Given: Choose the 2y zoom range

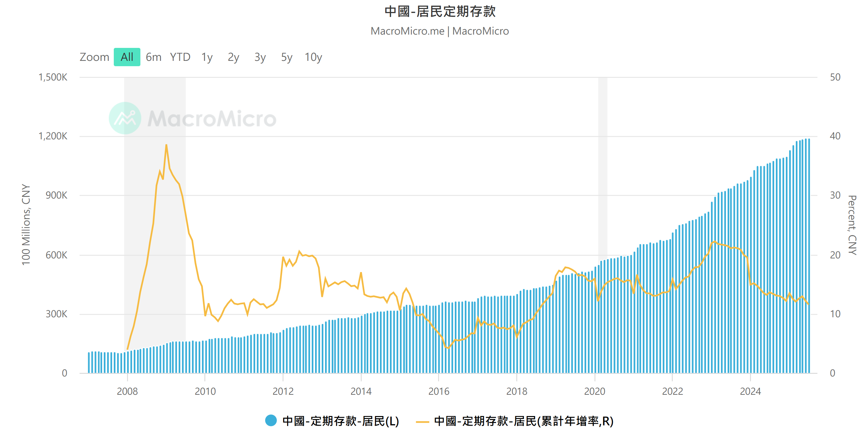Looking at the screenshot, I should (x=234, y=57).
